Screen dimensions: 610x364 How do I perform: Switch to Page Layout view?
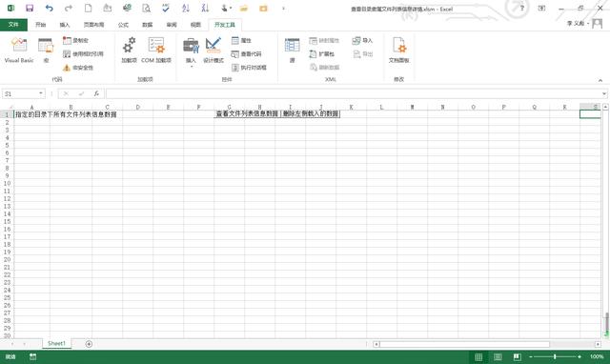pos(498,356)
